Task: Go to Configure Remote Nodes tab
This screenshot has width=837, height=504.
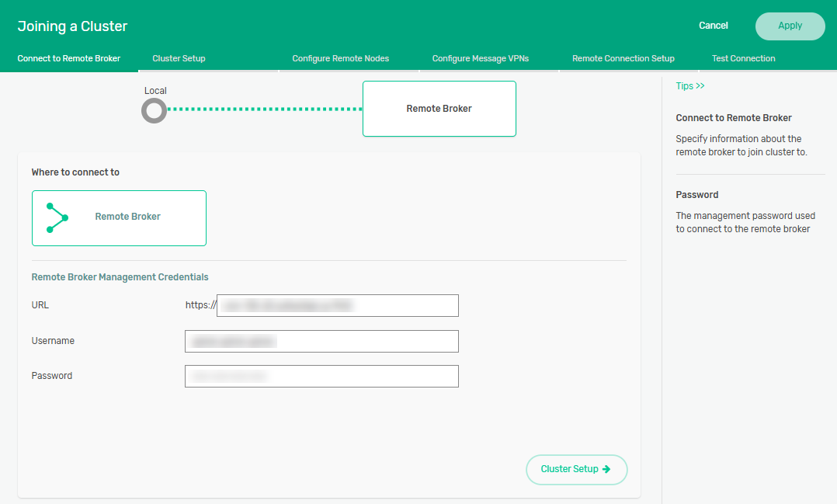Action: point(340,58)
